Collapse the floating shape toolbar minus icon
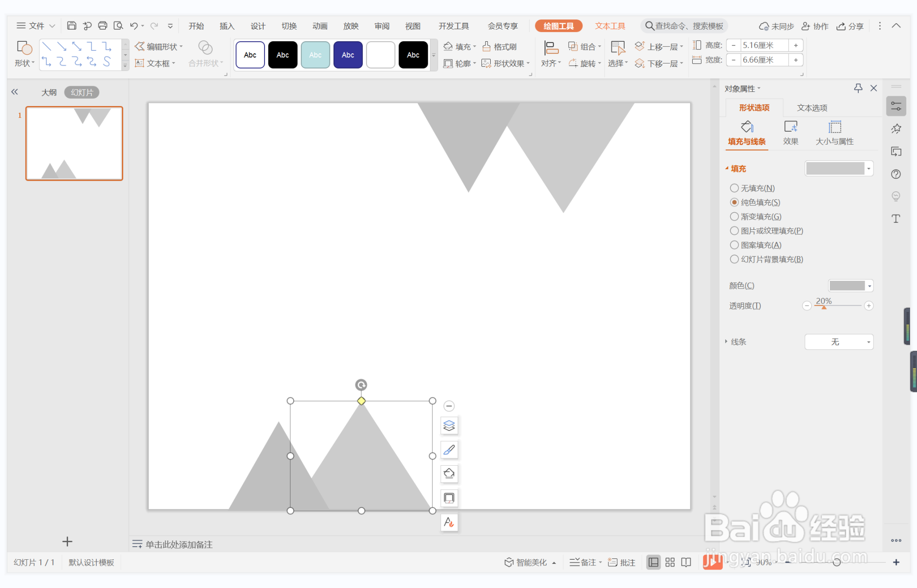Image resolution: width=917 pixels, height=588 pixels. pyautogui.click(x=449, y=406)
